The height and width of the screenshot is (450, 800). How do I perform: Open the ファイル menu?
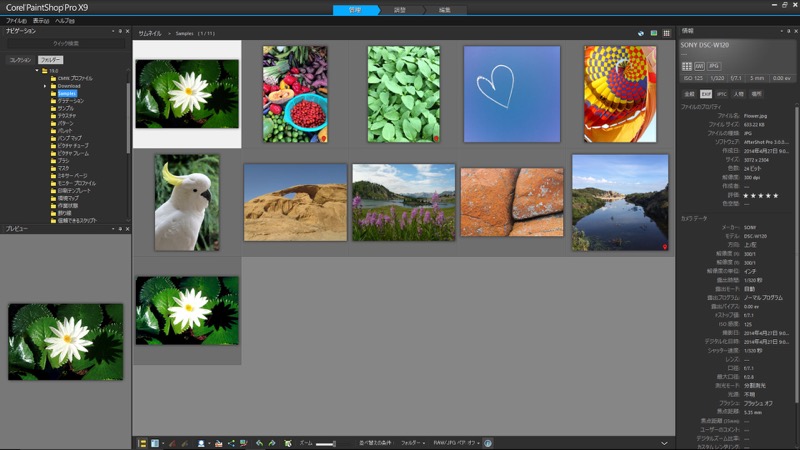click(16, 20)
